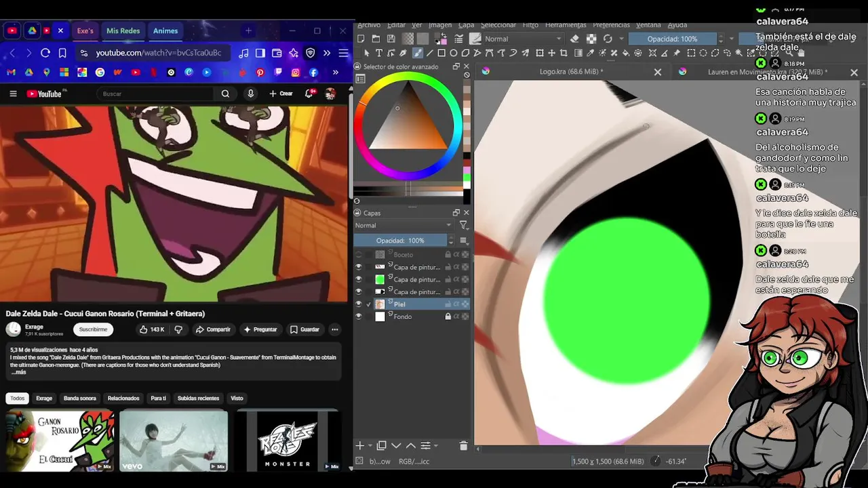Hide the Fondo layer with eye icon
Image resolution: width=868 pixels, height=488 pixels.
358,317
